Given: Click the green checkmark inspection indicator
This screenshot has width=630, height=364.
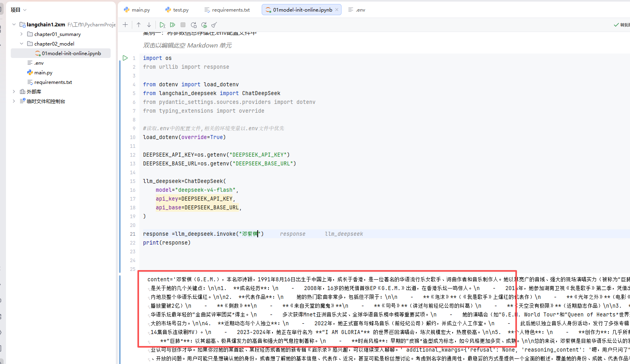Looking at the screenshot, I should [x=616, y=25].
